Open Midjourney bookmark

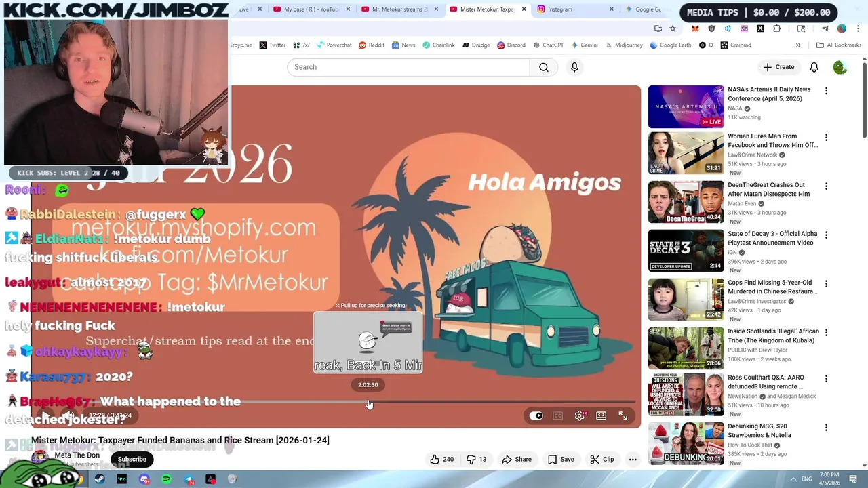coord(624,45)
